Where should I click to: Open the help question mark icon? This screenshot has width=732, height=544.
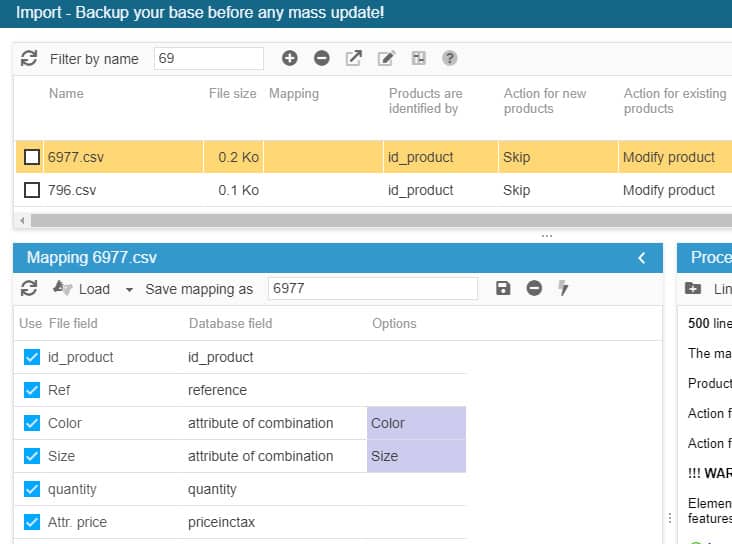(450, 59)
